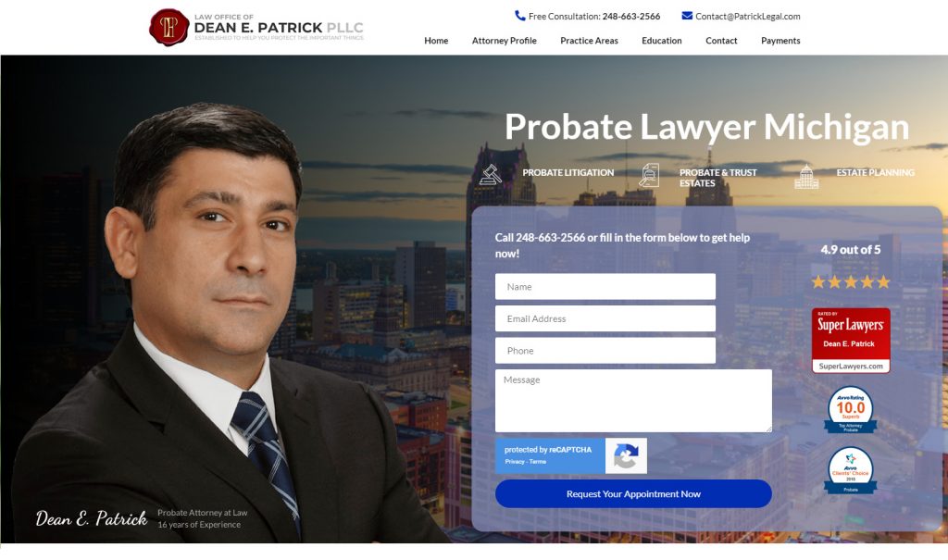
Task: Call the 248-663-2566 phone link in header
Action: [631, 17]
